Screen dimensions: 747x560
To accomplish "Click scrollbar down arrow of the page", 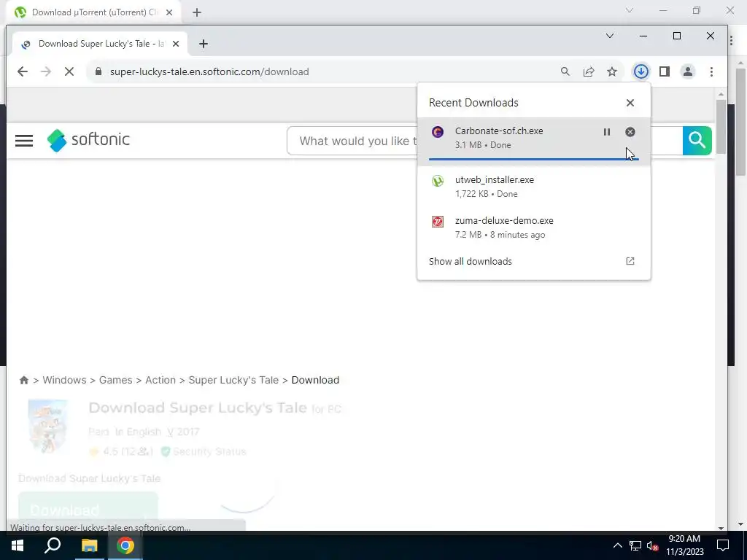I will click(x=721, y=528).
